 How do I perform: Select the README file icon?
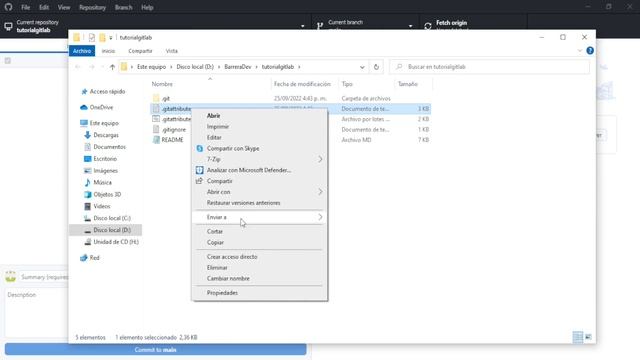coord(156,140)
